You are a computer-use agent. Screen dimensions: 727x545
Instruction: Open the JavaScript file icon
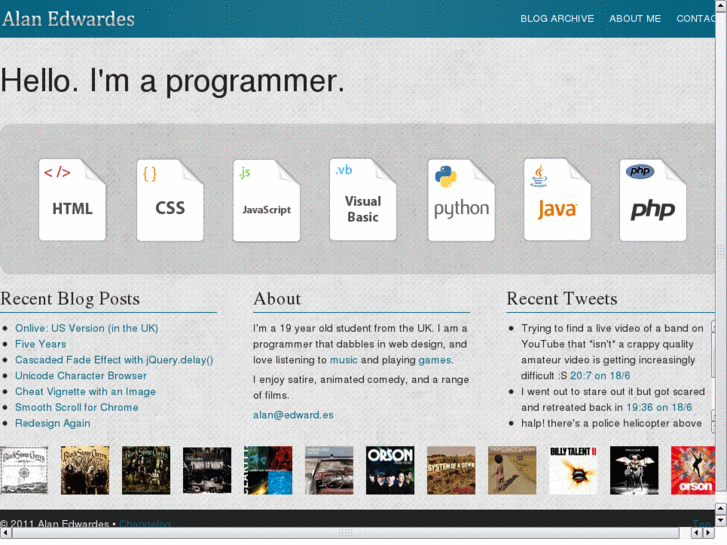coord(266,200)
